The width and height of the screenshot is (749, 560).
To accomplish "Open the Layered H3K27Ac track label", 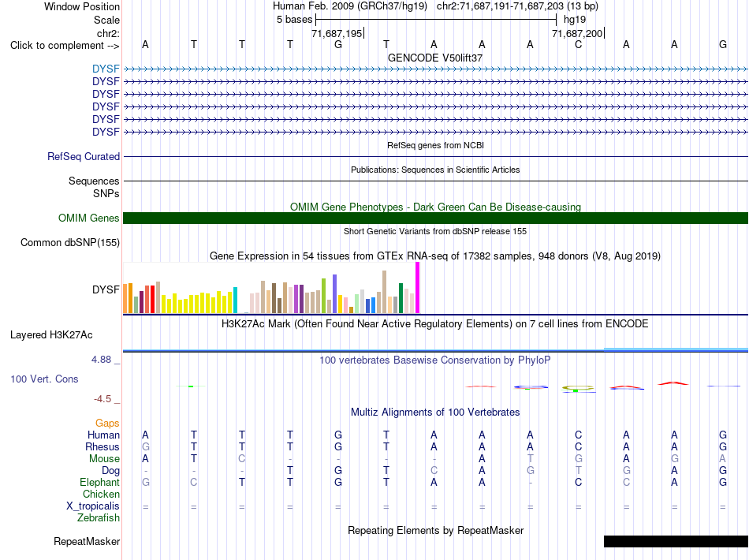I will point(51,335).
